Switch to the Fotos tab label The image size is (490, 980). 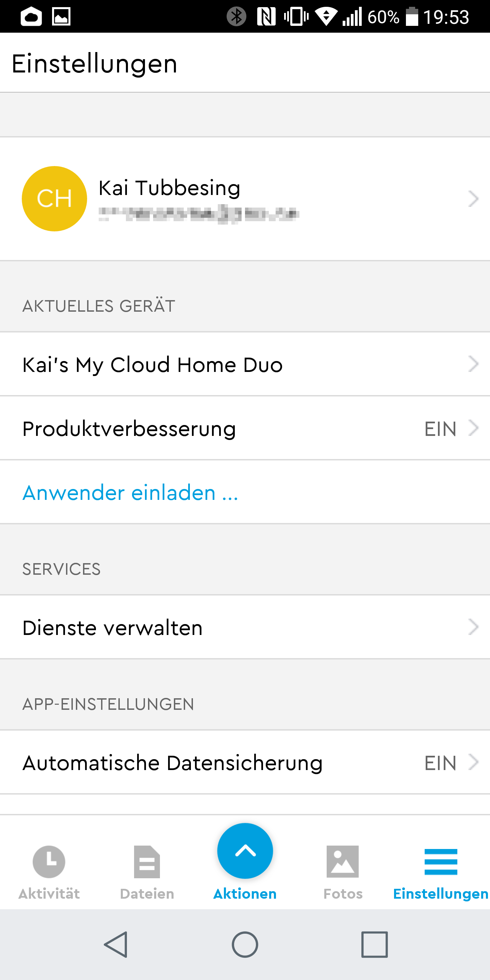(343, 894)
